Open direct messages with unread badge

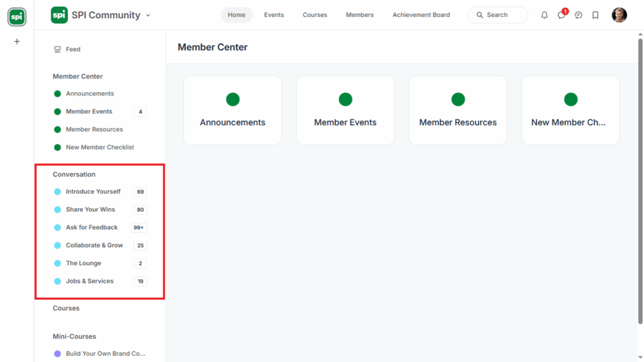tap(561, 15)
